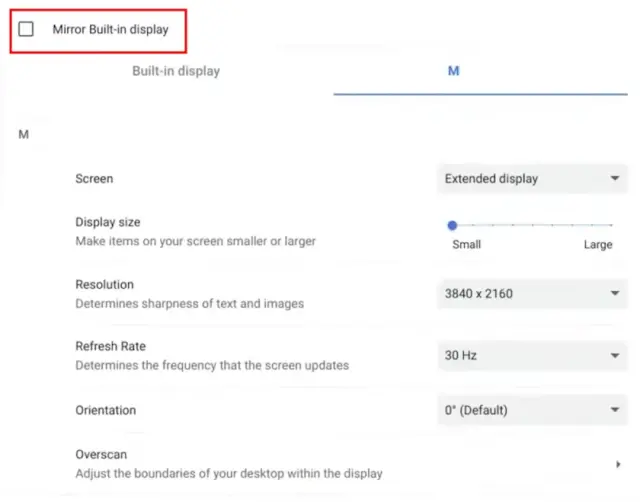Set Display size slider to the Large end
Image resolution: width=640 pixels, height=502 pixels.
(x=611, y=225)
